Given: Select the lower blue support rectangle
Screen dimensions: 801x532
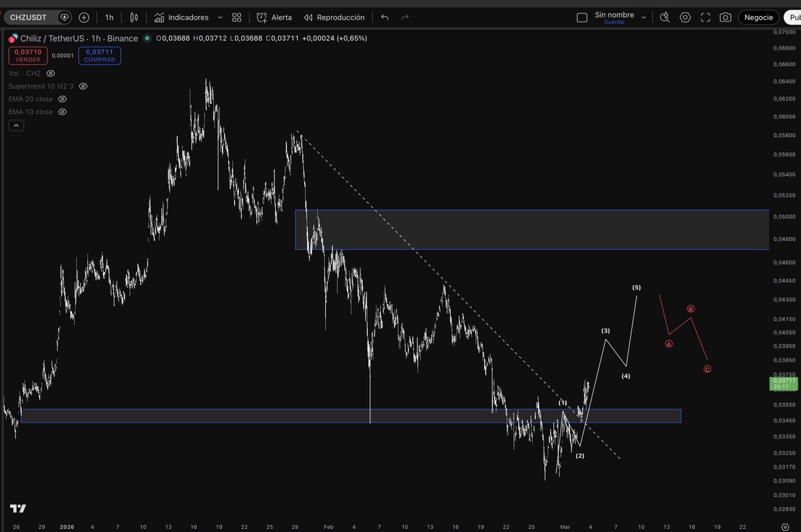Looking at the screenshot, I should pos(351,416).
